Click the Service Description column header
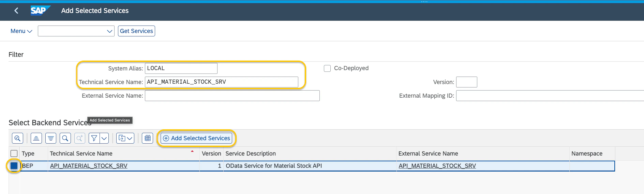The image size is (644, 194). pyautogui.click(x=310, y=153)
